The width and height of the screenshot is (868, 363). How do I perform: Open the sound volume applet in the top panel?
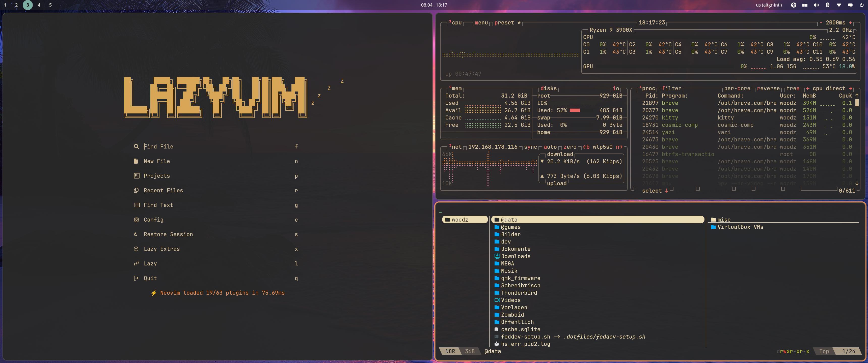816,5
